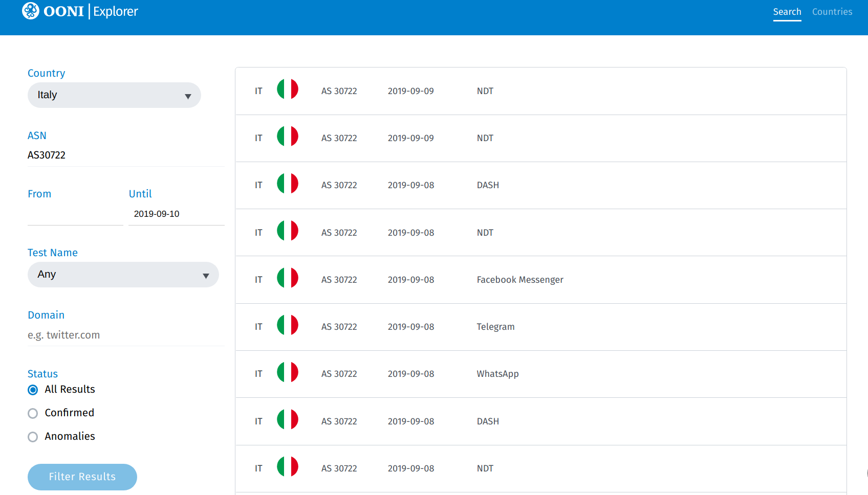
Task: Open the Country dropdown showing Italy
Action: 114,95
